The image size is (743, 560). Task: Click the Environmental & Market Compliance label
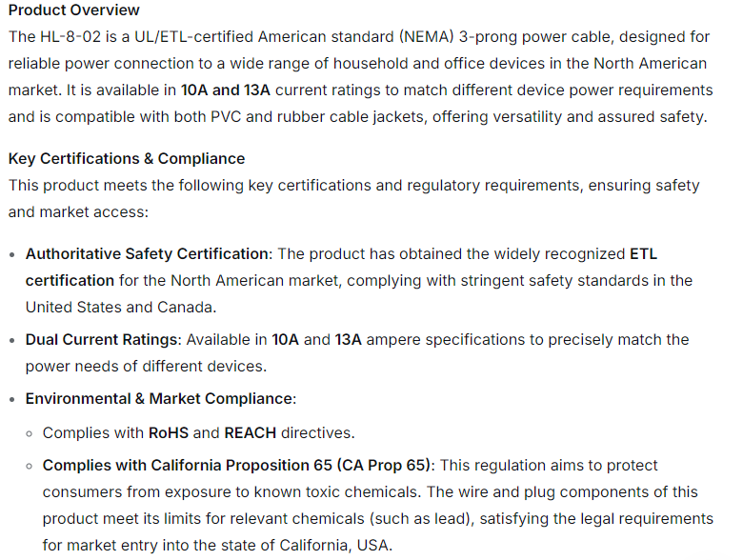[x=158, y=399]
